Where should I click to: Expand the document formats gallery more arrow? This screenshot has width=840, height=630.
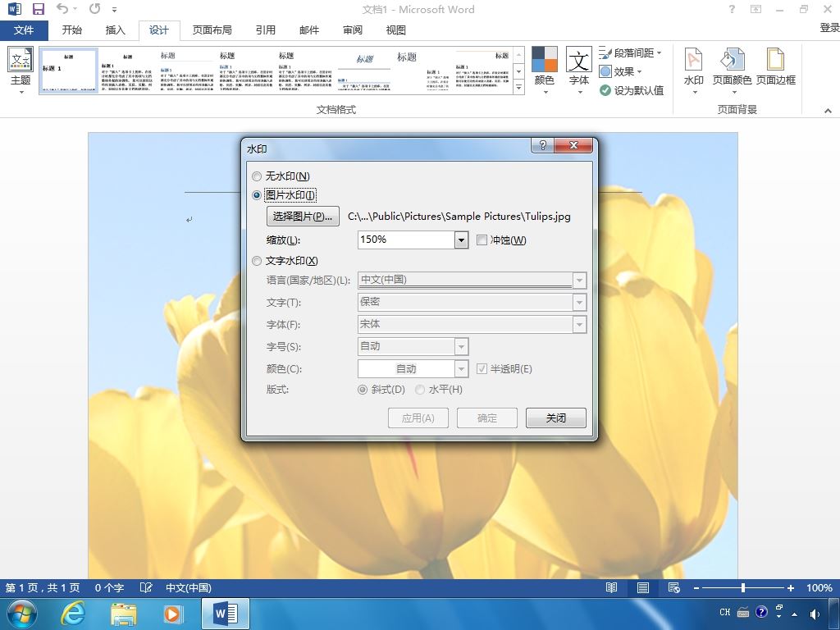pos(518,87)
